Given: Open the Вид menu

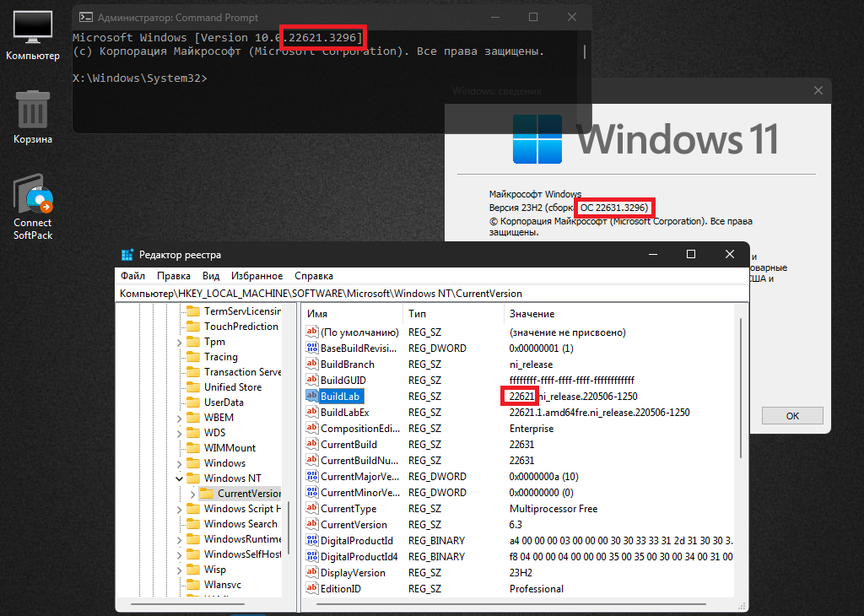Looking at the screenshot, I should 211,275.
